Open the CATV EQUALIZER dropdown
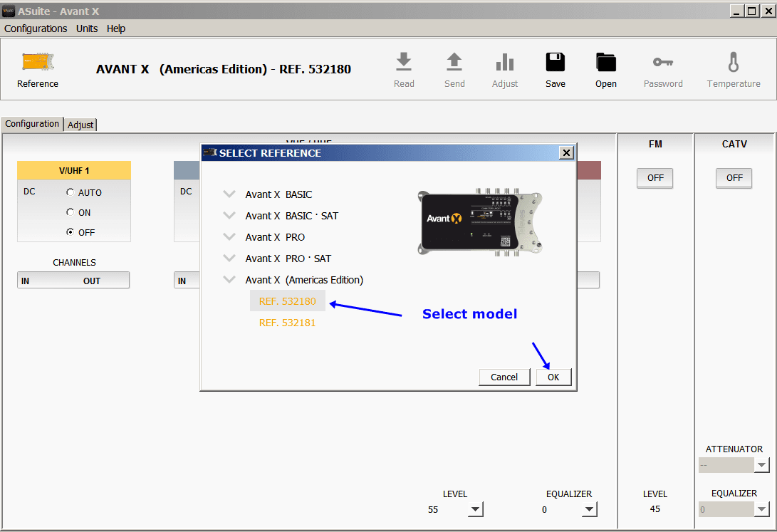The width and height of the screenshot is (777, 532). [x=761, y=509]
